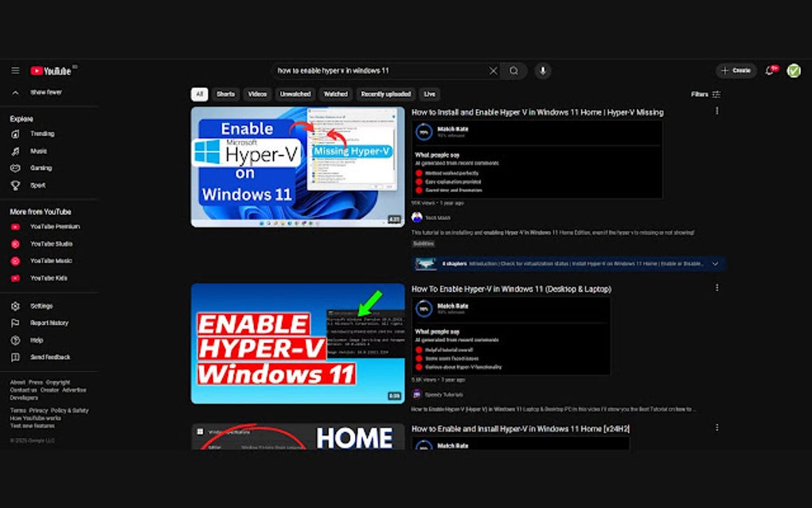This screenshot has height=508, width=812.
Task: Click Match Rate circle on Desktop & Laptop video
Action: pyautogui.click(x=424, y=309)
